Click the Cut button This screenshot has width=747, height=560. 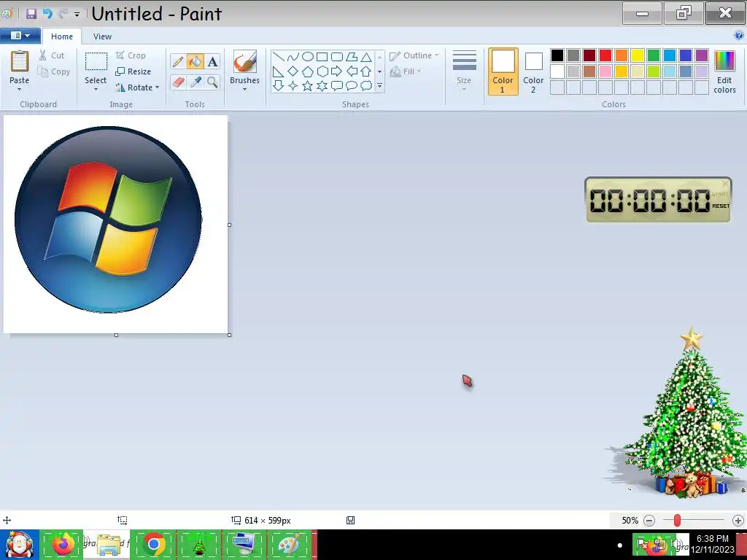click(x=52, y=55)
